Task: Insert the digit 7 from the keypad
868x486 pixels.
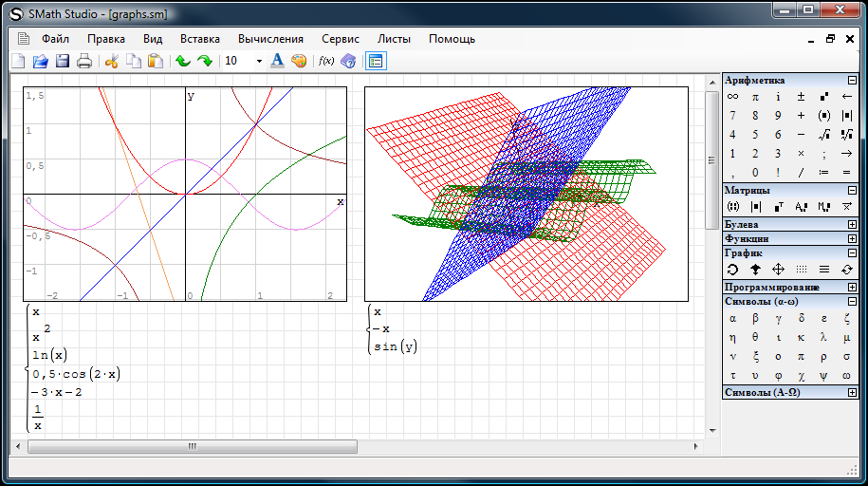Action: pyautogui.click(x=732, y=115)
